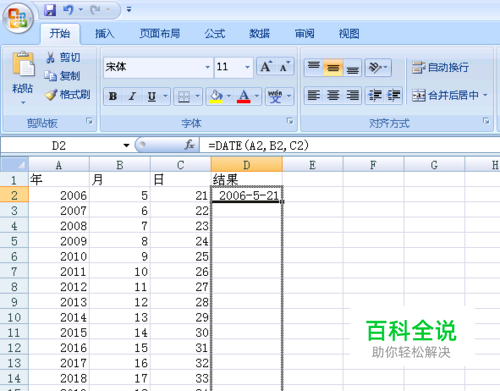Increase font size with large A
Screen dimensions: 500x391
266,67
